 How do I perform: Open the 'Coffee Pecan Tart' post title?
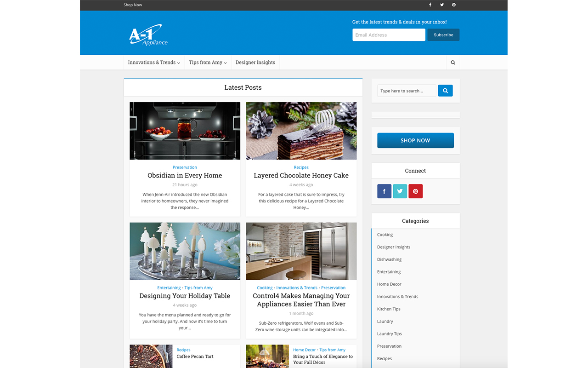(195, 356)
